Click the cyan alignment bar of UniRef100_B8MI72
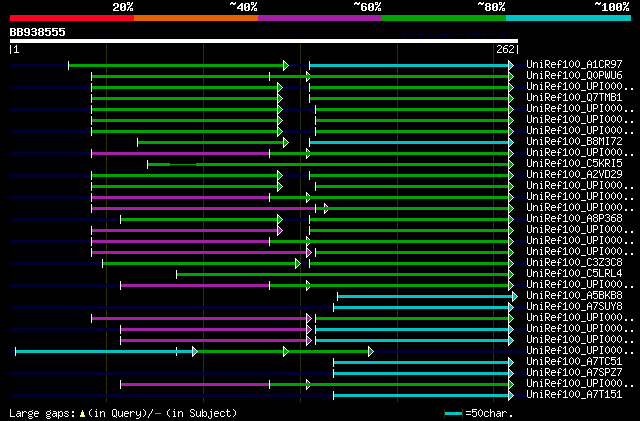The height and width of the screenshot is (421, 640). [409, 143]
